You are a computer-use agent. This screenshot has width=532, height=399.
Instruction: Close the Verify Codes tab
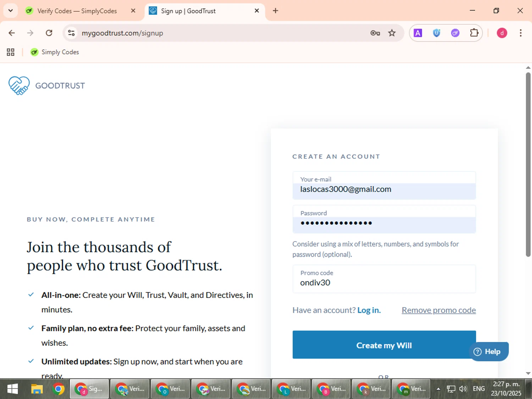click(x=133, y=11)
